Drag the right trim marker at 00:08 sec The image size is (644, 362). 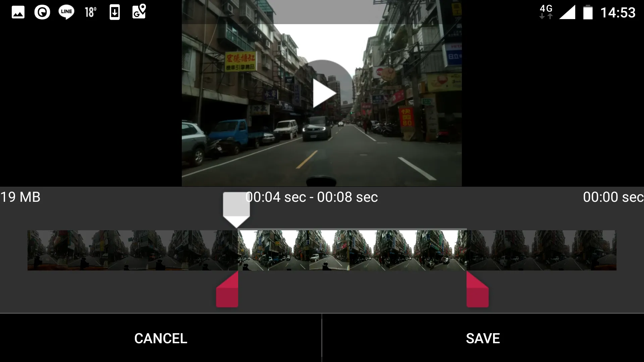click(477, 290)
